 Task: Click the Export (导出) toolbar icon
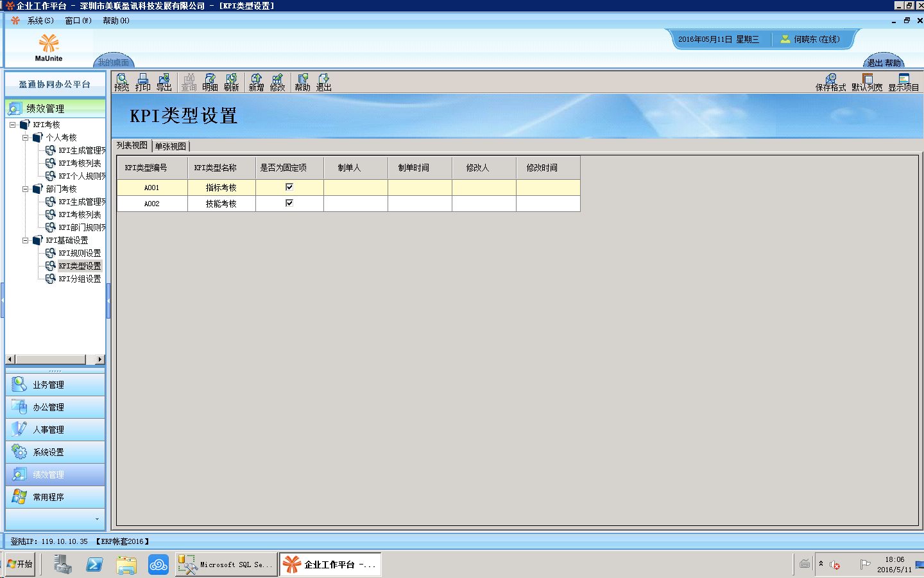(164, 82)
